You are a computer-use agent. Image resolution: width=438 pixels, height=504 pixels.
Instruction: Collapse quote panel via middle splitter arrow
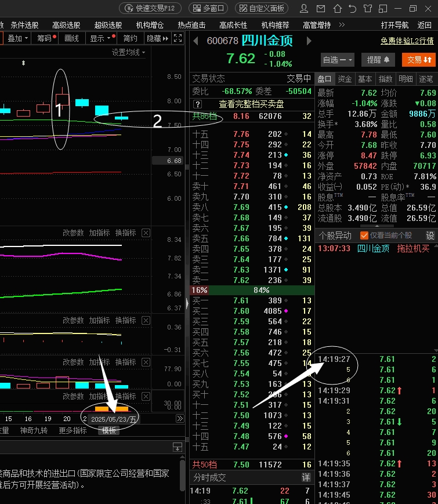coord(187,303)
